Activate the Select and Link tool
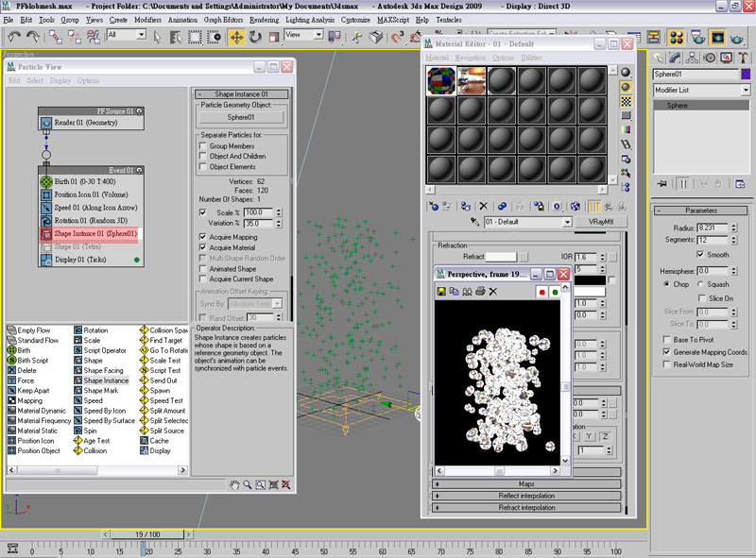756x558 pixels. [x=56, y=37]
